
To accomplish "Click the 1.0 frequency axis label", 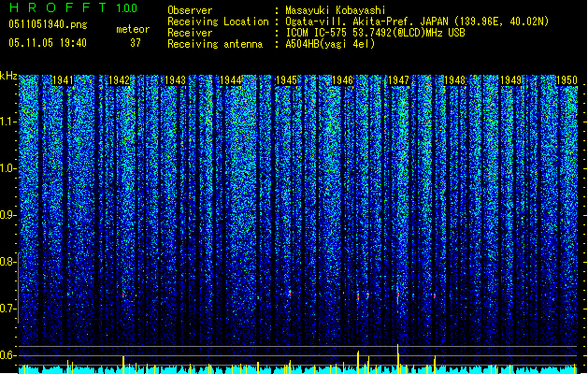I will (x=7, y=168).
